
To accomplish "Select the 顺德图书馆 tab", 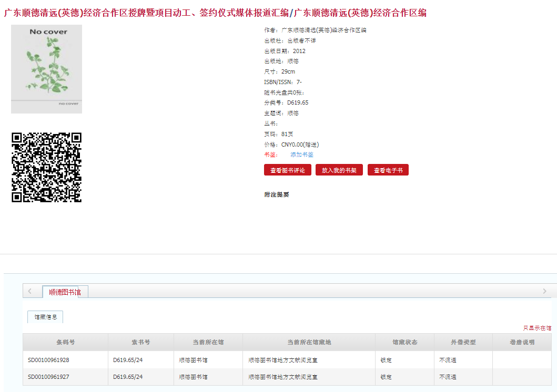I will tap(65, 292).
